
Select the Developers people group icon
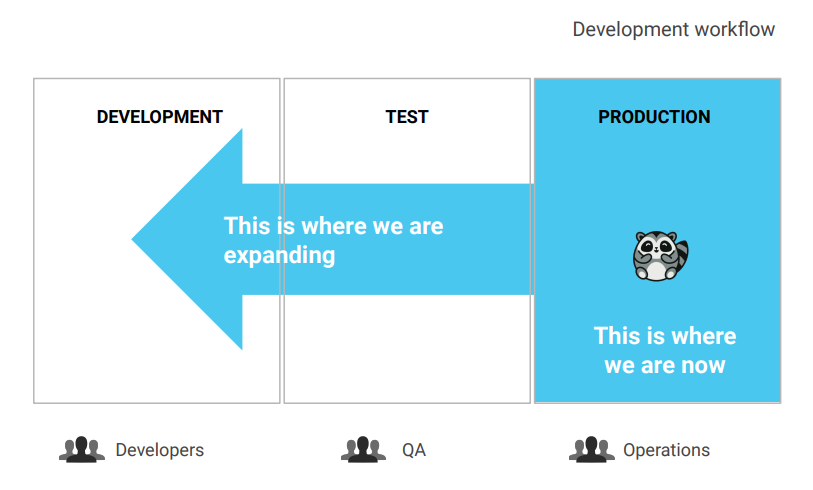pos(82,450)
